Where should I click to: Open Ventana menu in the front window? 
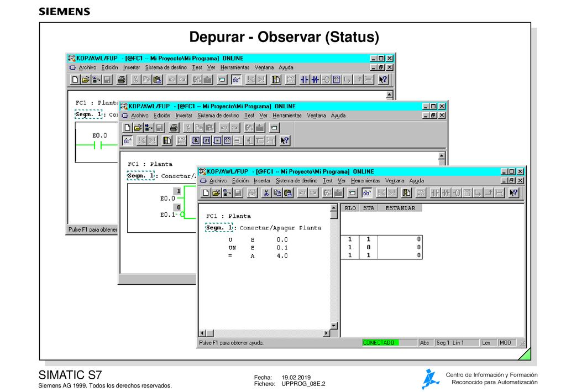[x=395, y=180]
